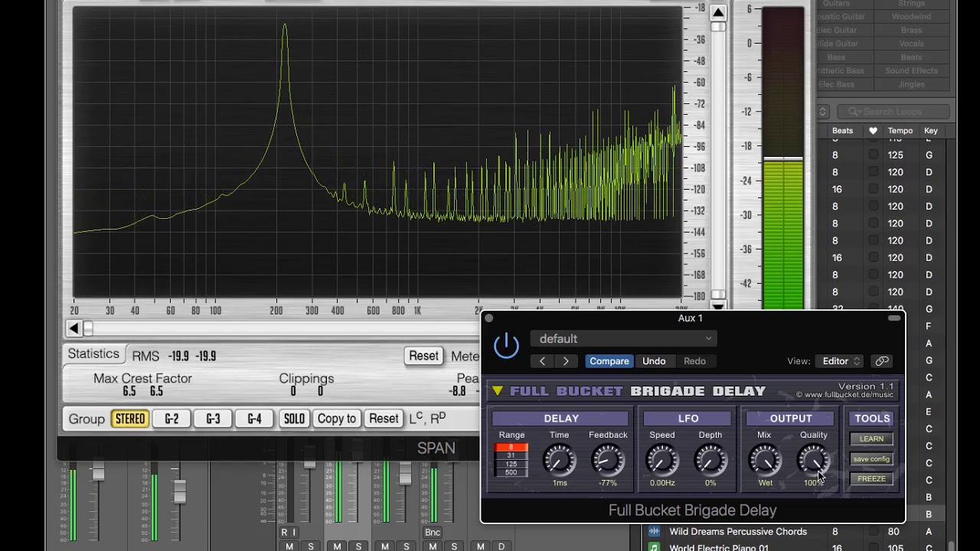Go to previous preset with left arrow

tap(543, 361)
